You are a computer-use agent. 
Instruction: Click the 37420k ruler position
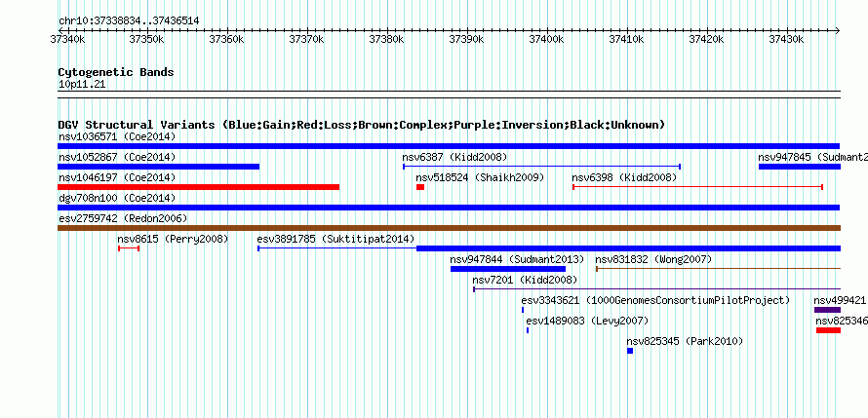coord(707,39)
